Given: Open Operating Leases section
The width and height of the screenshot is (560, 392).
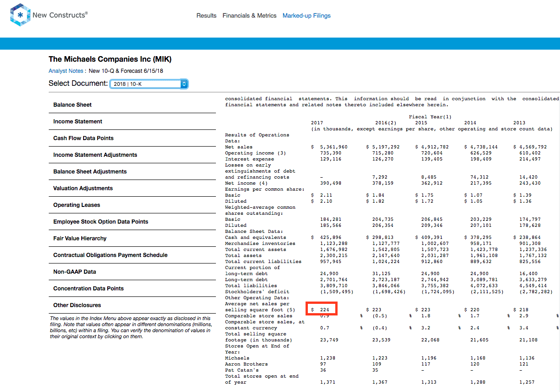Looking at the screenshot, I should tap(132, 205).
